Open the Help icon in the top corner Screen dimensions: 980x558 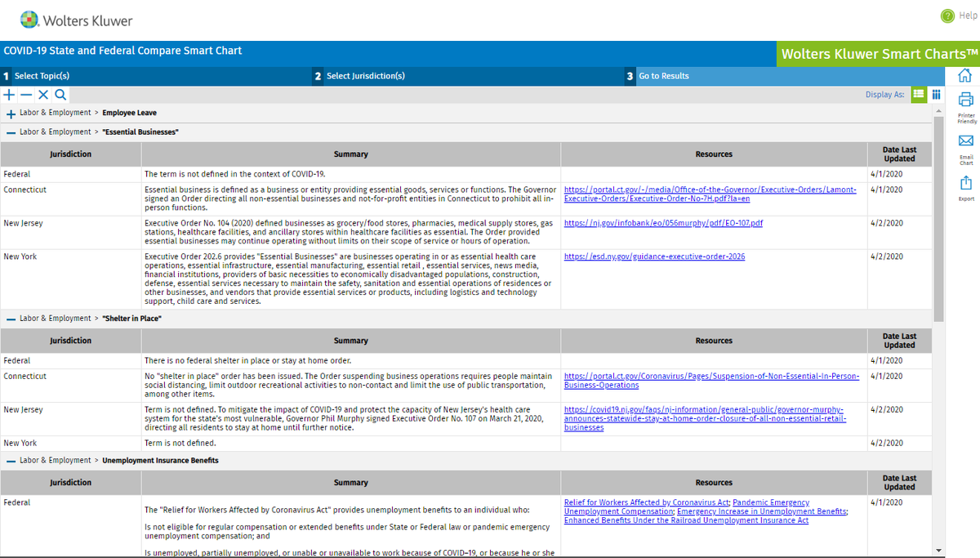point(947,16)
